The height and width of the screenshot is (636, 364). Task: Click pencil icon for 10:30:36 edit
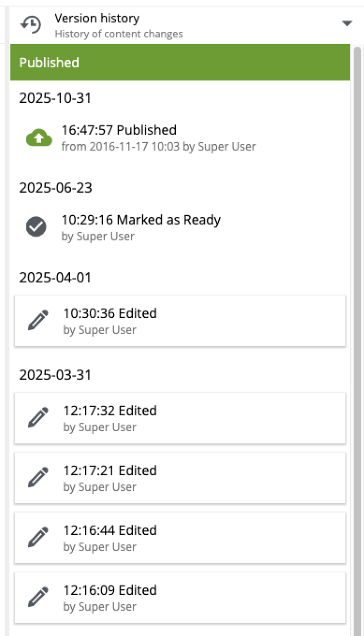[x=38, y=321]
